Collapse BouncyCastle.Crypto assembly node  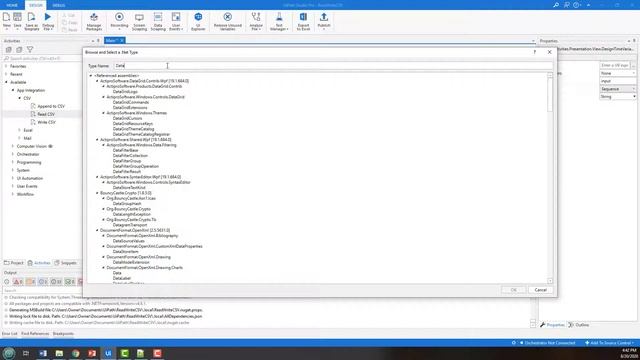[97, 193]
